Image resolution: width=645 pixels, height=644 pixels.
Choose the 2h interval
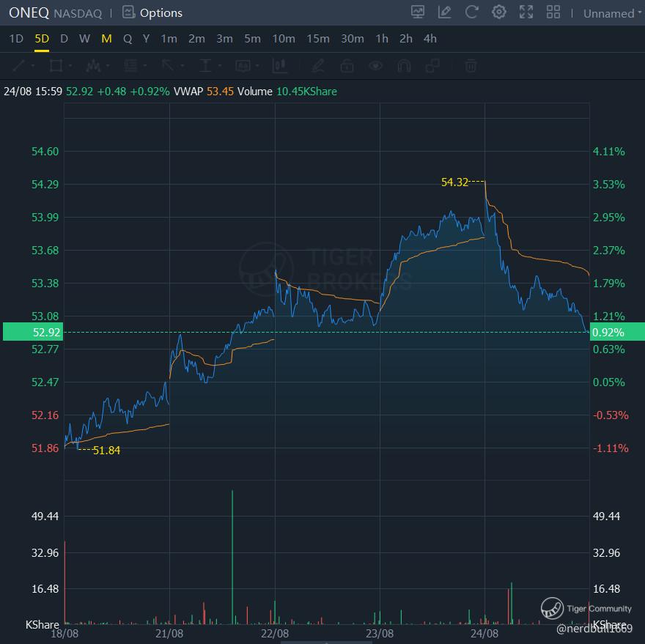pyautogui.click(x=405, y=39)
